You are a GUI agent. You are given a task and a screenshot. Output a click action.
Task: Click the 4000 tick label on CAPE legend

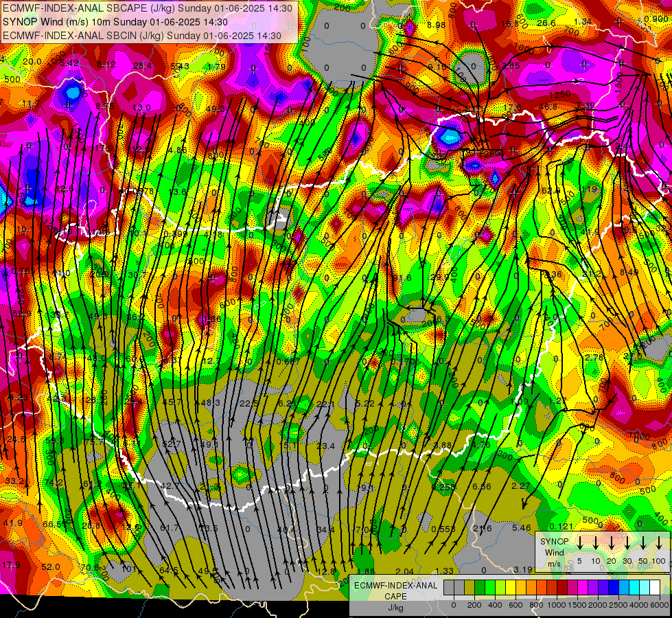coord(639,605)
